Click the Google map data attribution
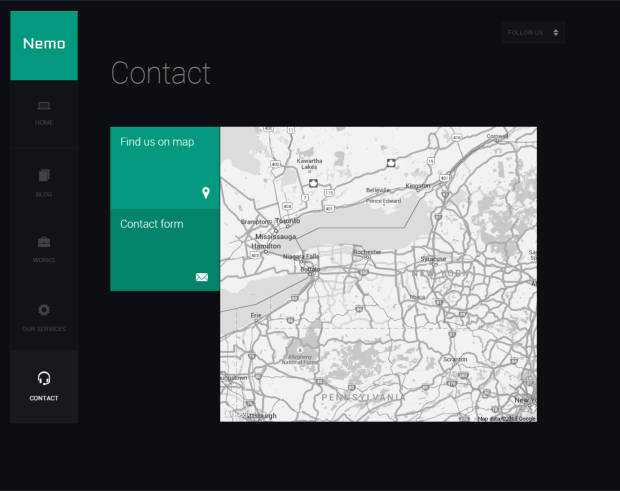This screenshot has height=491, width=620. 506,418
